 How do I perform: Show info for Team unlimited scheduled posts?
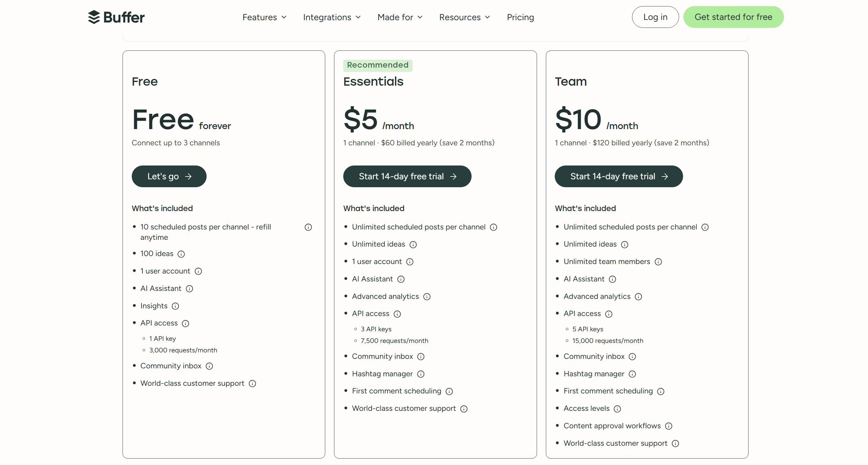[x=705, y=227]
